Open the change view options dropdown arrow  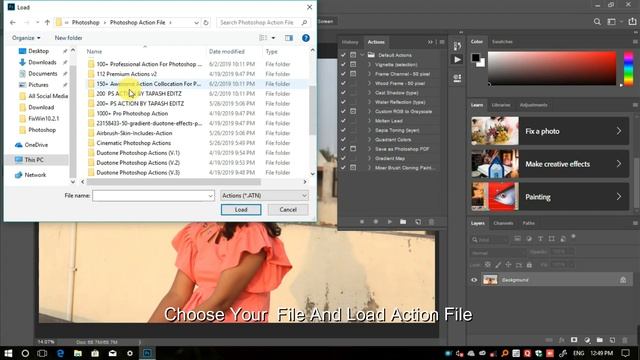point(273,38)
